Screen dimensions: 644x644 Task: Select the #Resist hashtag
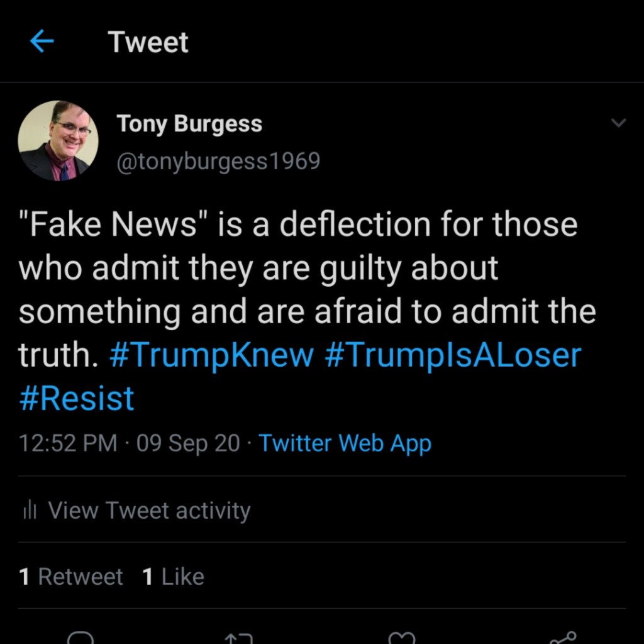point(77,399)
